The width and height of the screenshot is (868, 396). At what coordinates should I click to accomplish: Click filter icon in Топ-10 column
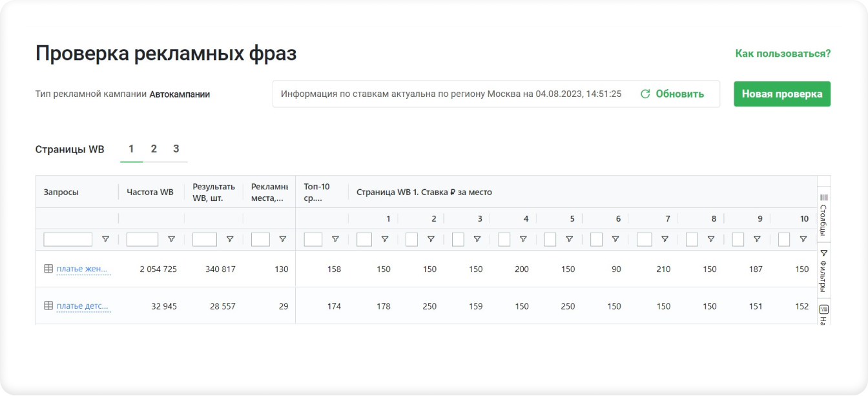335,239
